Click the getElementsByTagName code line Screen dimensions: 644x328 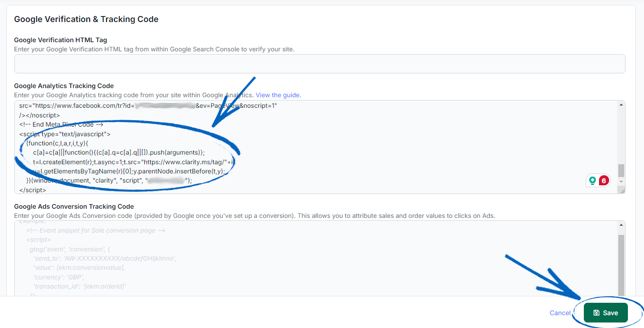[129, 171]
